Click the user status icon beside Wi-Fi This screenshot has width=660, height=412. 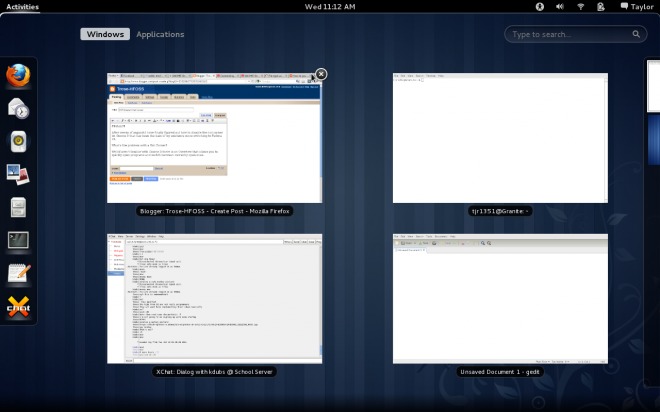(601, 7)
